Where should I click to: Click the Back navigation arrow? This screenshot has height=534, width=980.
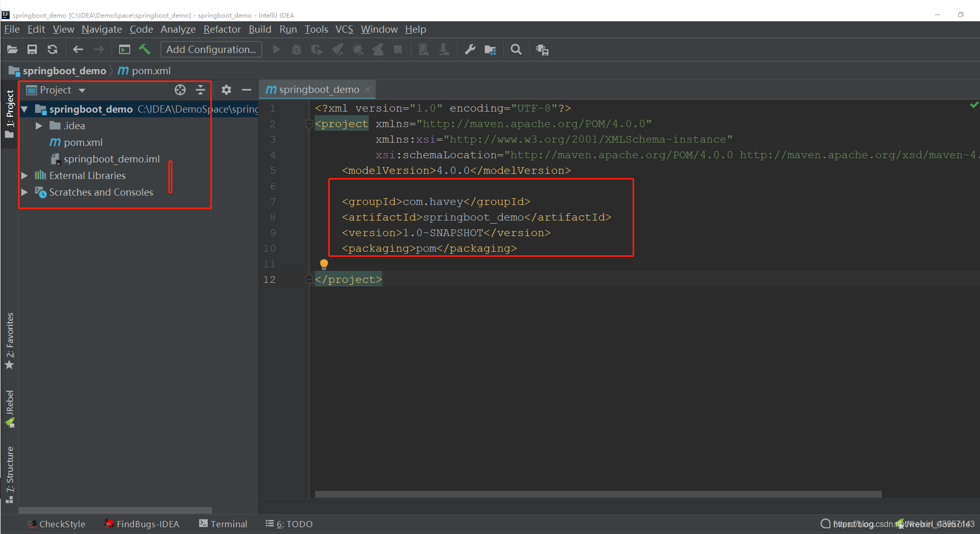78,50
